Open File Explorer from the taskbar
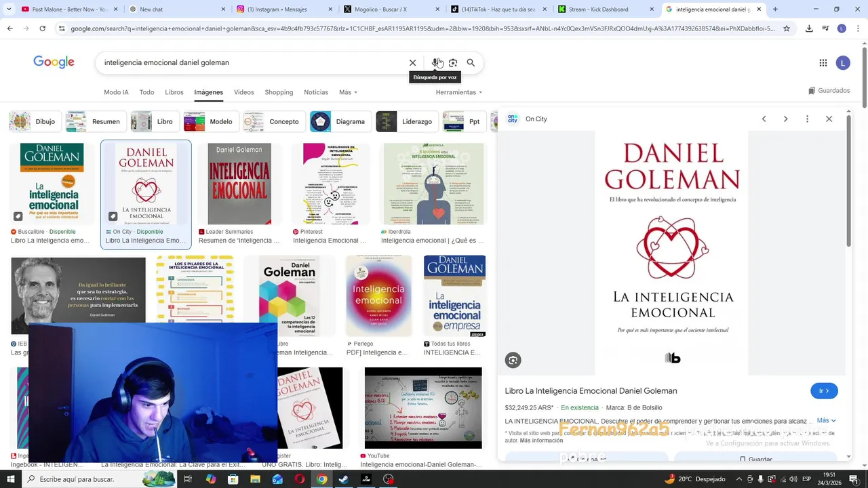This screenshot has width=868, height=488. pos(255,479)
